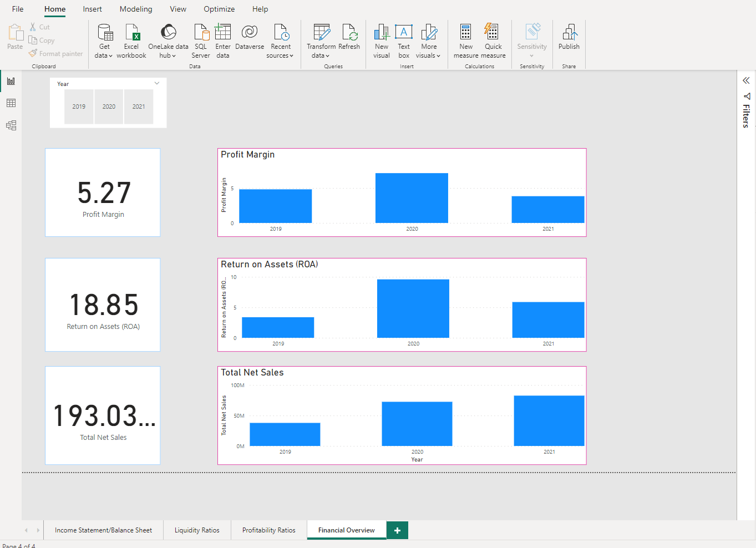
Task: Create a Quick measure
Action: pyautogui.click(x=493, y=40)
